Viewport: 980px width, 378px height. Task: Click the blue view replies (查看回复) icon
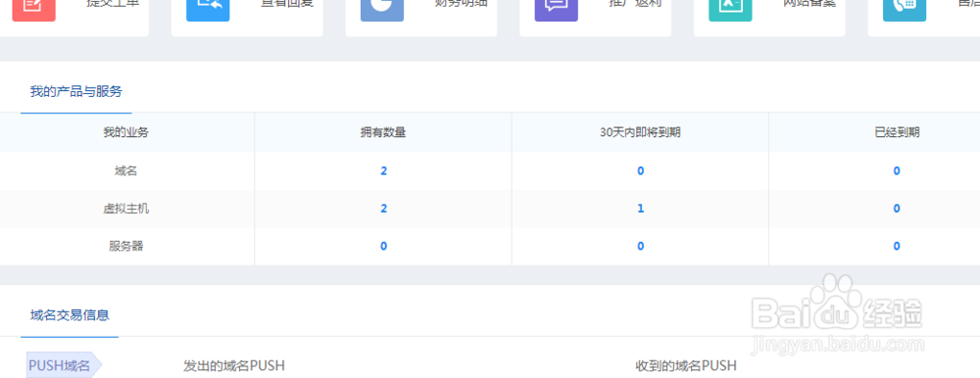208,11
